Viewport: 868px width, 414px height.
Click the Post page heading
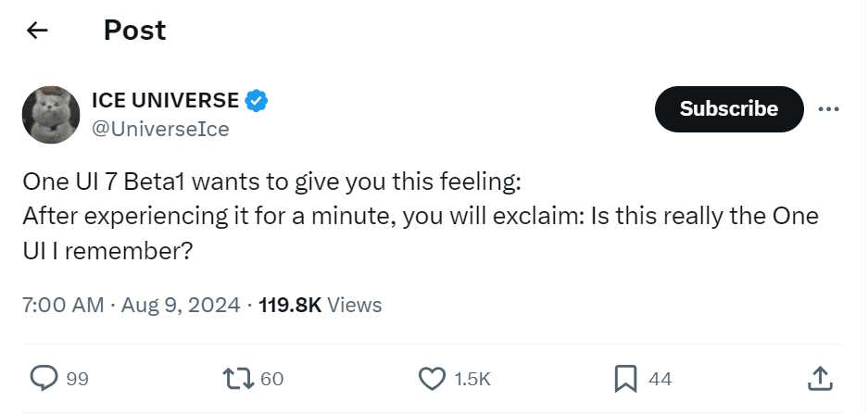pyautogui.click(x=135, y=30)
